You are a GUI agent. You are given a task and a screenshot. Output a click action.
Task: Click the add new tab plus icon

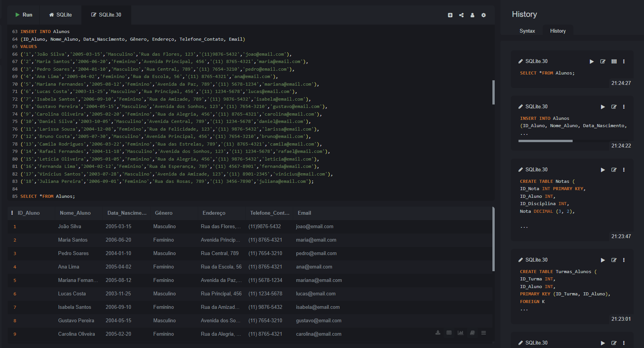pos(450,15)
